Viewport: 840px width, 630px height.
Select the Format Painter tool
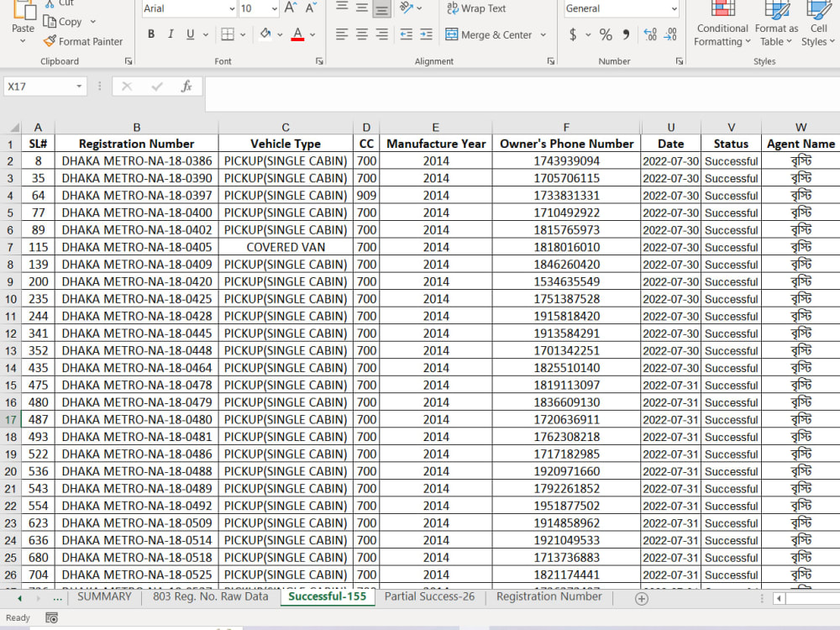[x=81, y=40]
